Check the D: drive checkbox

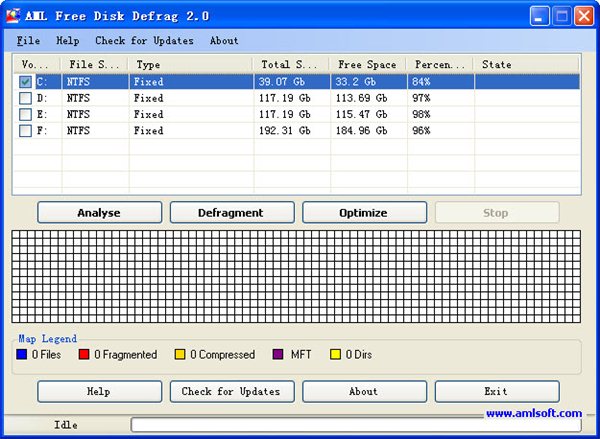25,99
